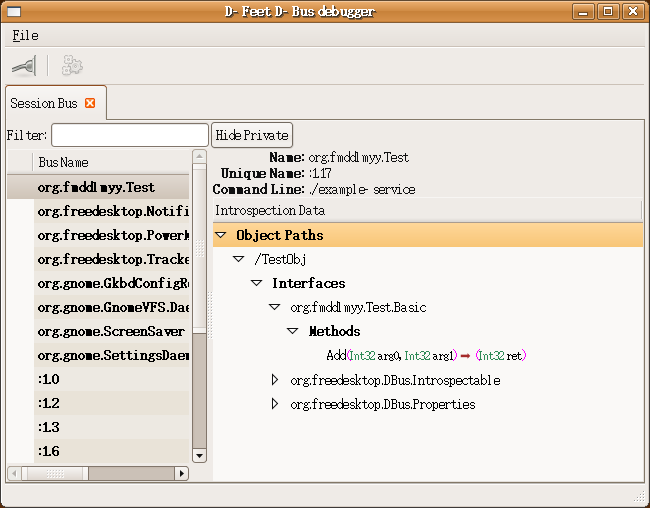Screen dimensions: 650x508
Task: Select the Methods tree label
Action: point(334,331)
